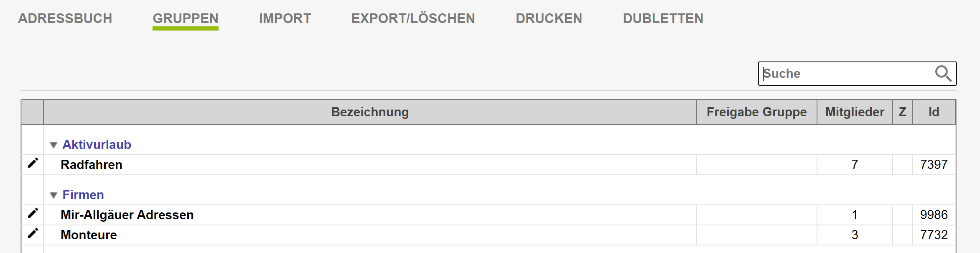980x253 pixels.
Task: Click the magnifying glass search icon
Action: pyautogui.click(x=943, y=74)
